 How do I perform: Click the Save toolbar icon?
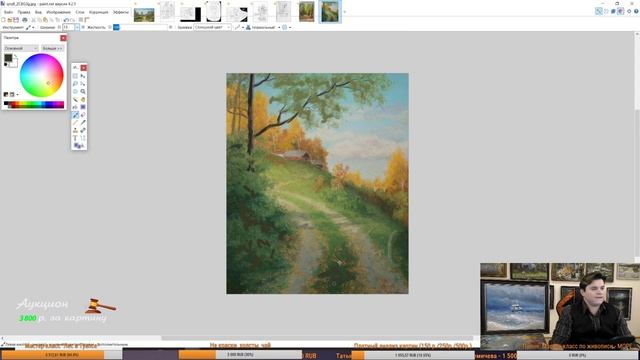point(16,20)
